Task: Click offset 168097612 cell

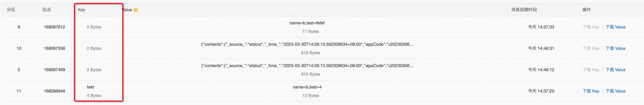Action: [x=54, y=27]
